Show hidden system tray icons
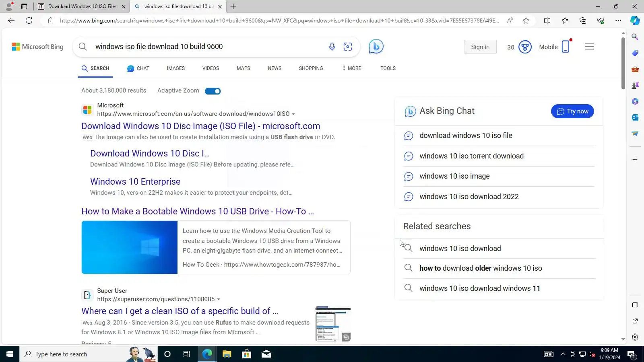644x362 pixels. click(x=563, y=354)
